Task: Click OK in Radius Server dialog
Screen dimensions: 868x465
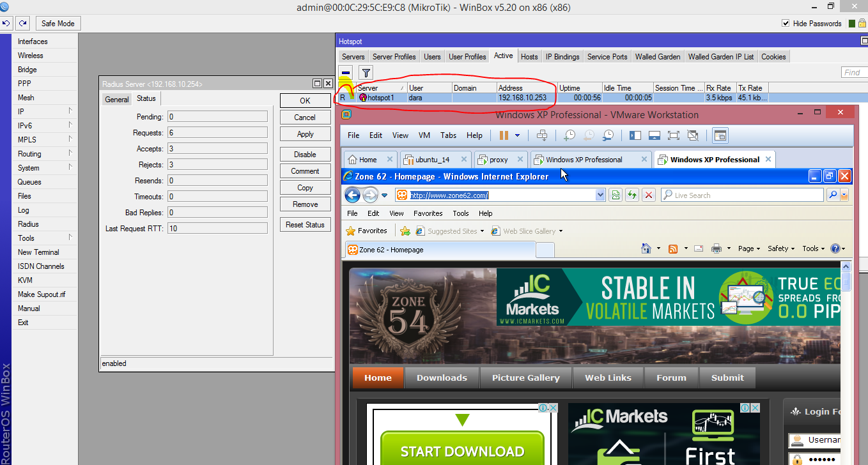Action: tap(305, 101)
